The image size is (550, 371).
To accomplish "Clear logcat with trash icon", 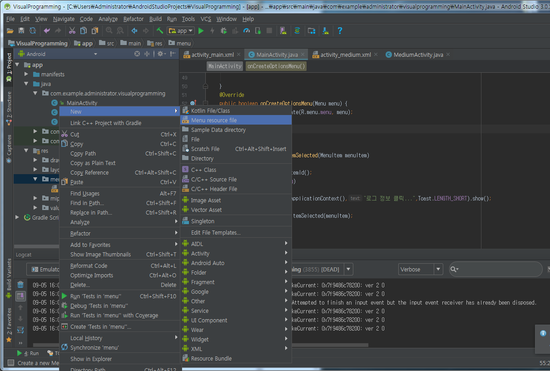I will pos(20,284).
